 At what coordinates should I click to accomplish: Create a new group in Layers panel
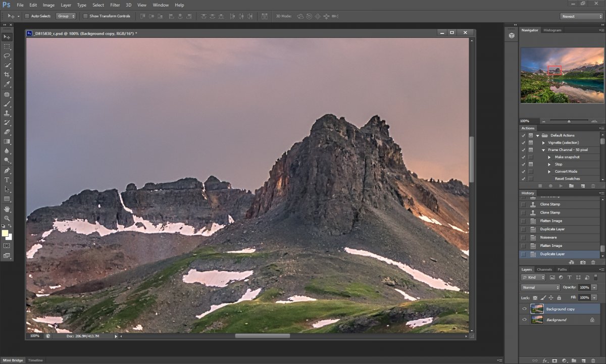574,361
